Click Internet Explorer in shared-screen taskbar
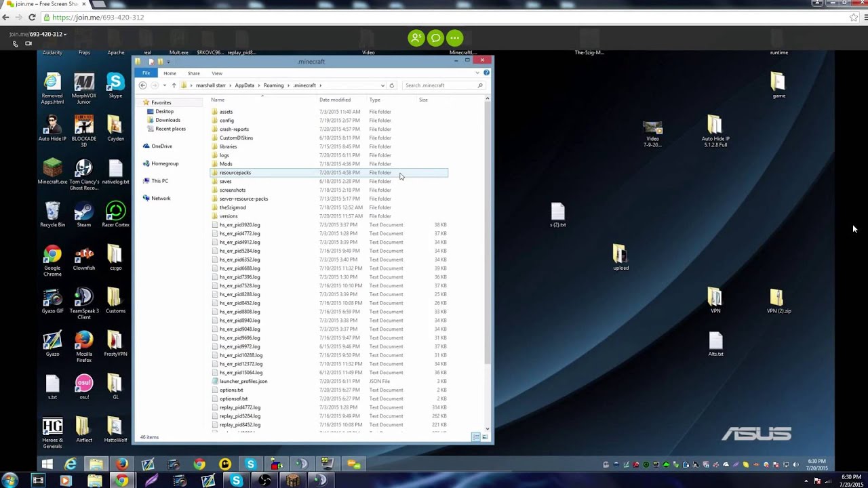Screen dimensions: 868x488 (x=71, y=464)
